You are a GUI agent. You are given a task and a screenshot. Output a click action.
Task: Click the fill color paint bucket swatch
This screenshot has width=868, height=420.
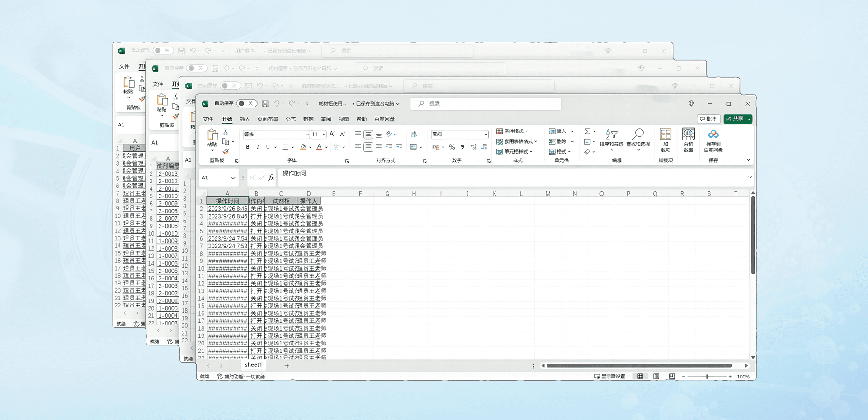coord(303,147)
